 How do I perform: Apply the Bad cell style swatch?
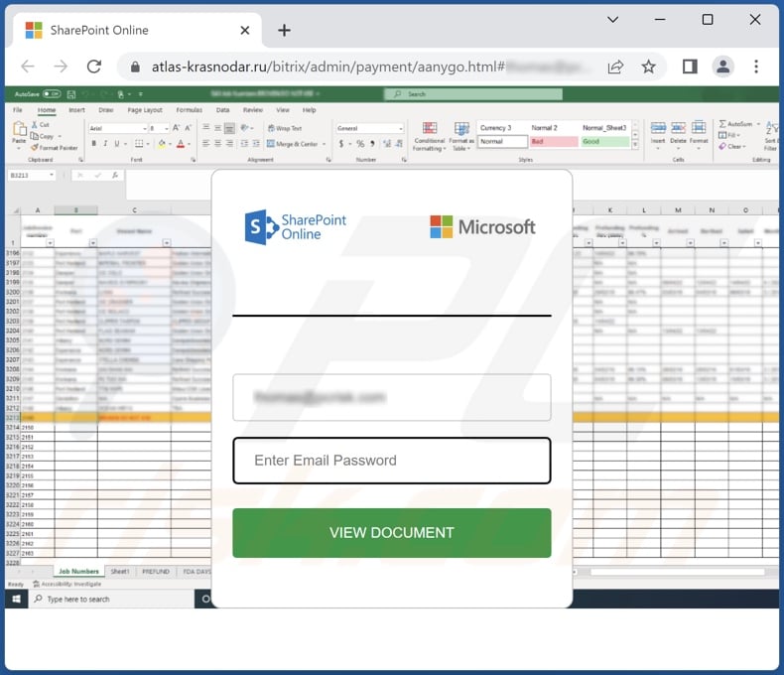click(554, 142)
